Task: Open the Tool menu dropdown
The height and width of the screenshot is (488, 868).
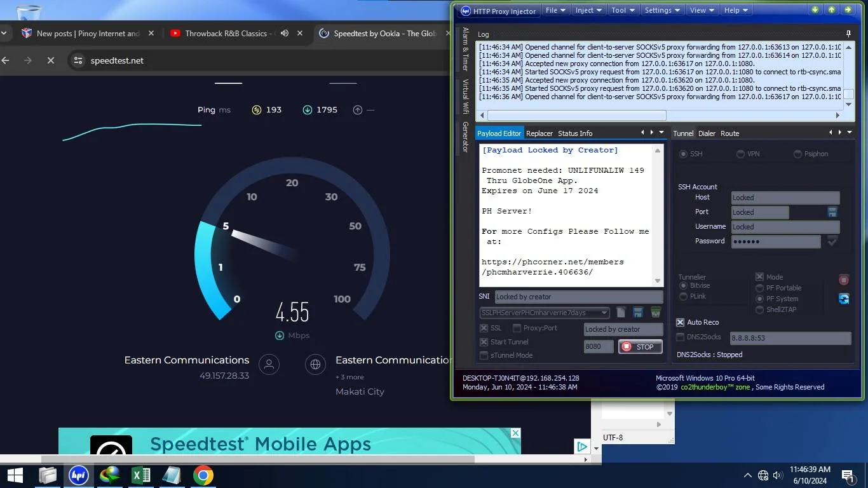Action: point(623,10)
